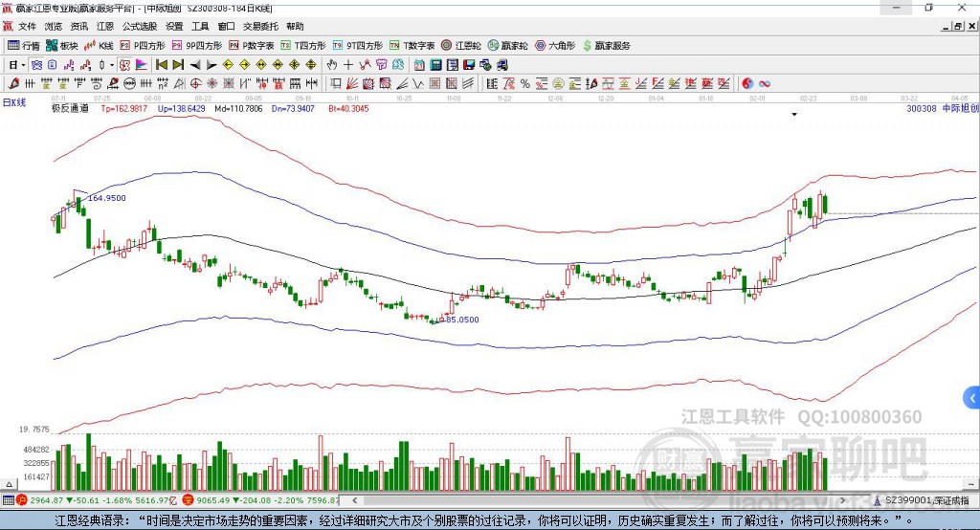The width and height of the screenshot is (980, 530).
Task: Toggle the volume pane triangle button
Action: click(9, 484)
